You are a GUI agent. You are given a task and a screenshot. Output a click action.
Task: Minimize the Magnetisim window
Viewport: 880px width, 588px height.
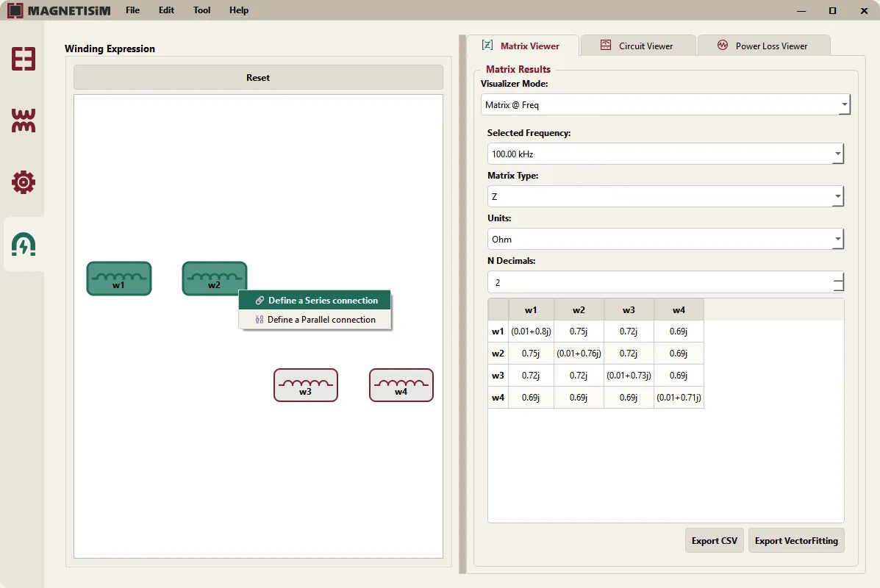point(801,11)
